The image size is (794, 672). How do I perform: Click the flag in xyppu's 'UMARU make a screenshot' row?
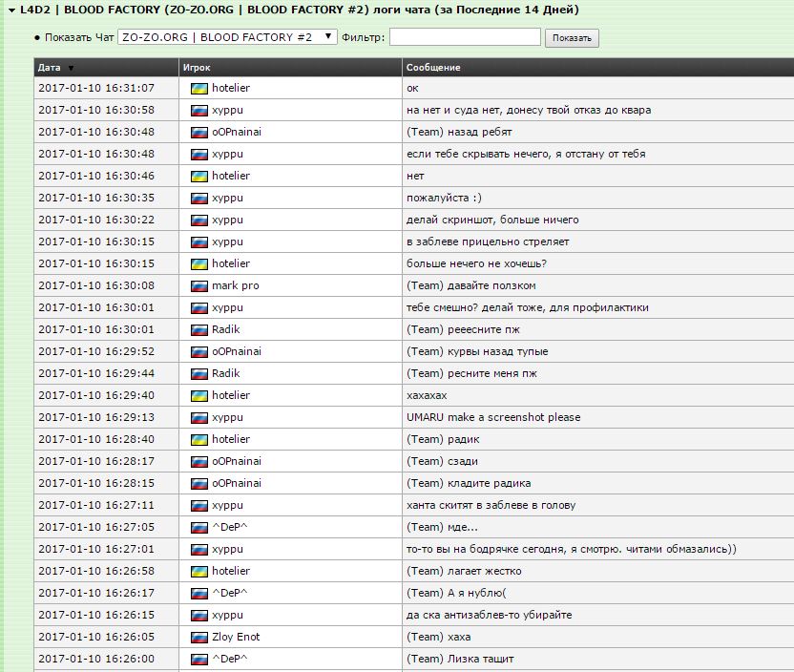pyautogui.click(x=199, y=417)
